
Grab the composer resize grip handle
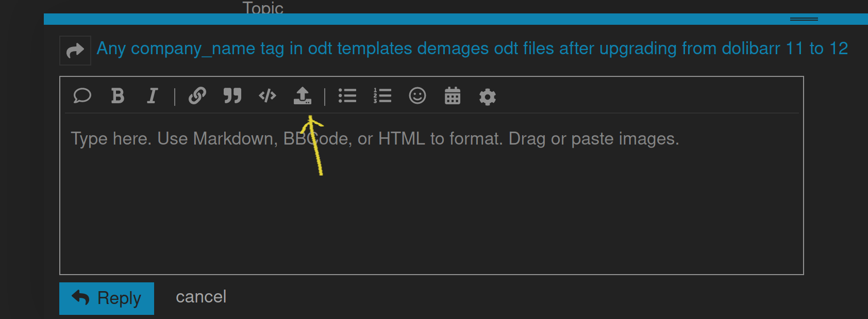click(x=804, y=19)
